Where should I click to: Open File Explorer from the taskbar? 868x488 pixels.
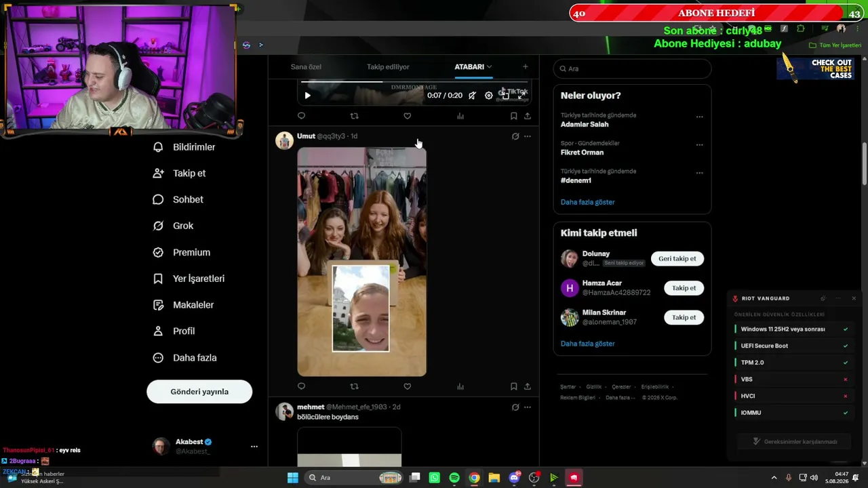coord(494,478)
